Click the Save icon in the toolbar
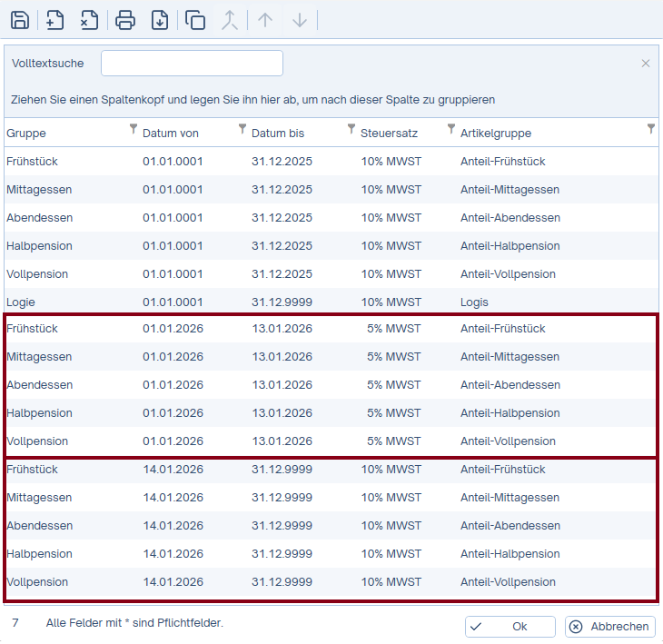 pos(19,20)
